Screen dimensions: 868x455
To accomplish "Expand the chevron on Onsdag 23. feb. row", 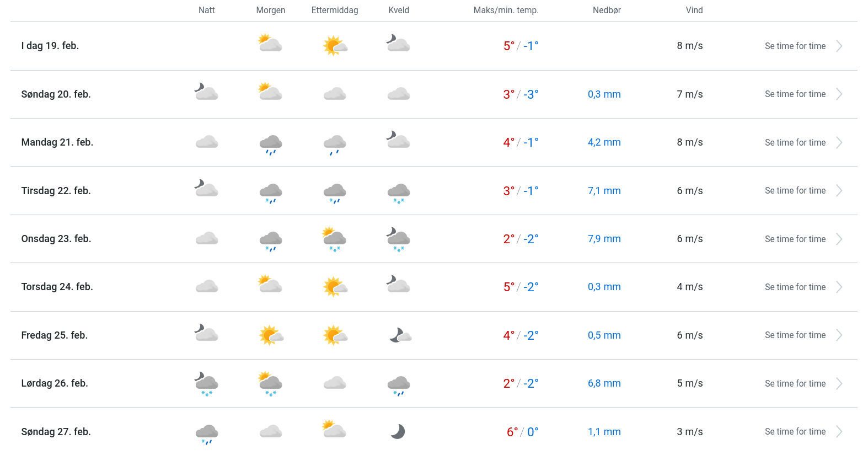I will point(839,239).
